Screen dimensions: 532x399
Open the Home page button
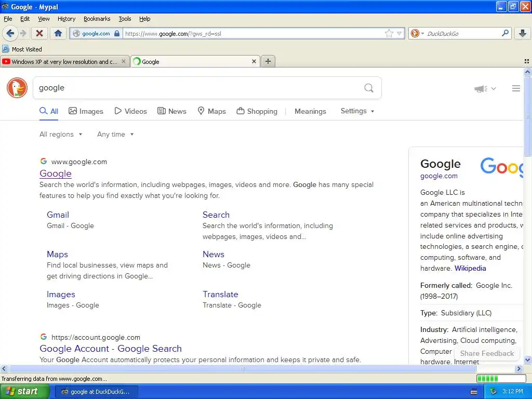[58, 33]
